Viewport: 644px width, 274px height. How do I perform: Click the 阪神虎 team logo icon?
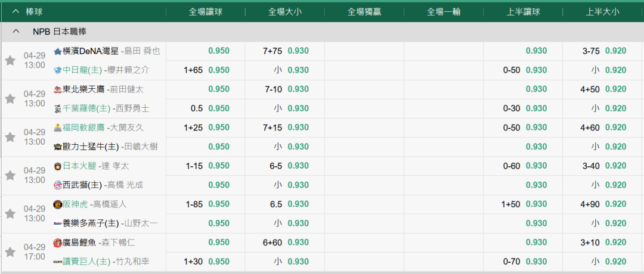58,204
